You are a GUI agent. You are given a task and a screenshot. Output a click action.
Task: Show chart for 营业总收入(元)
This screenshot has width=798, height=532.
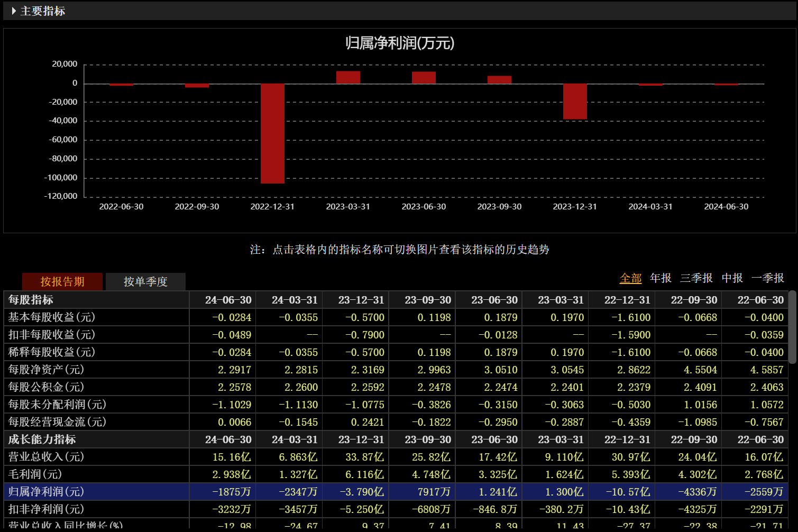pos(46,457)
